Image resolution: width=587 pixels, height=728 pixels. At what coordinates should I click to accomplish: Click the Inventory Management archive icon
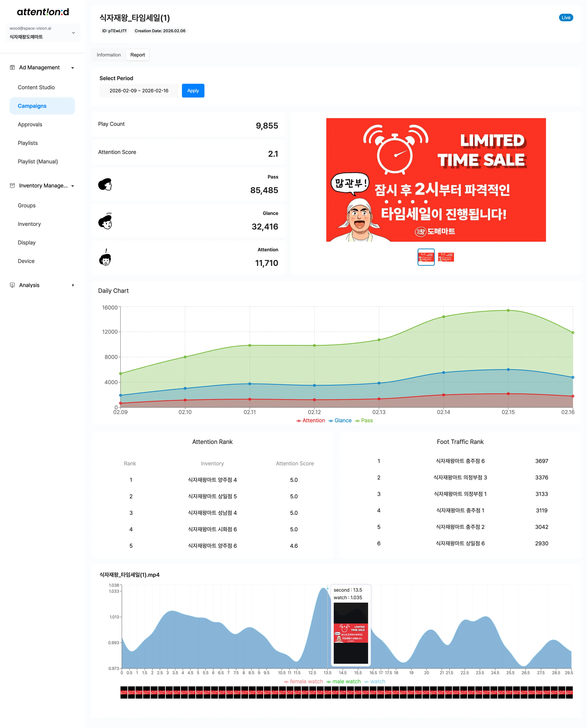(13, 186)
